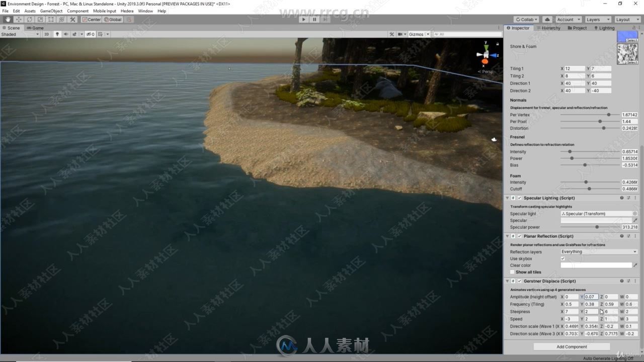Toggle scene effects icon
The width and height of the screenshot is (644, 362).
(x=75, y=34)
